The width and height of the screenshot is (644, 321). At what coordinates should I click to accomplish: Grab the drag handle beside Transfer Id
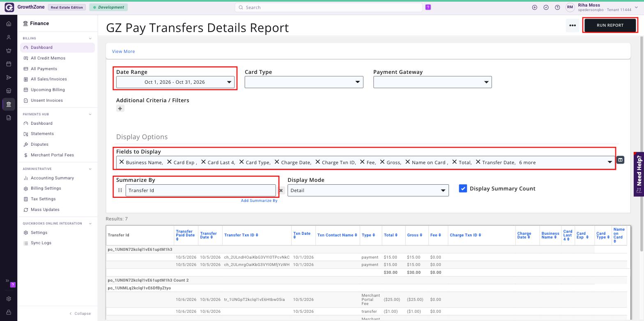[120, 190]
